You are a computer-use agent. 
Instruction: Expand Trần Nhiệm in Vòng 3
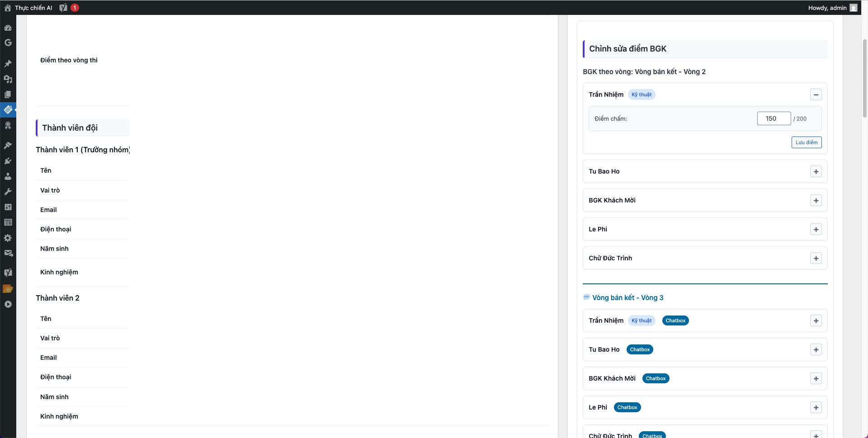click(816, 321)
